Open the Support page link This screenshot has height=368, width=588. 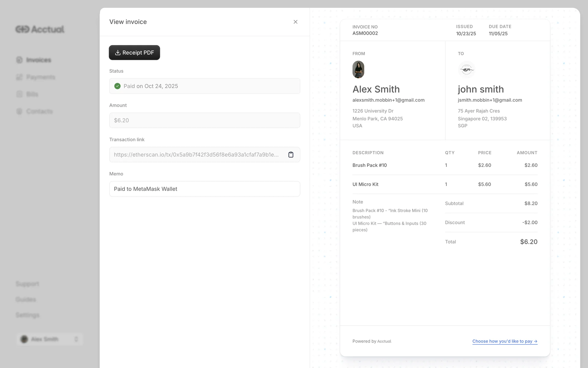28,284
